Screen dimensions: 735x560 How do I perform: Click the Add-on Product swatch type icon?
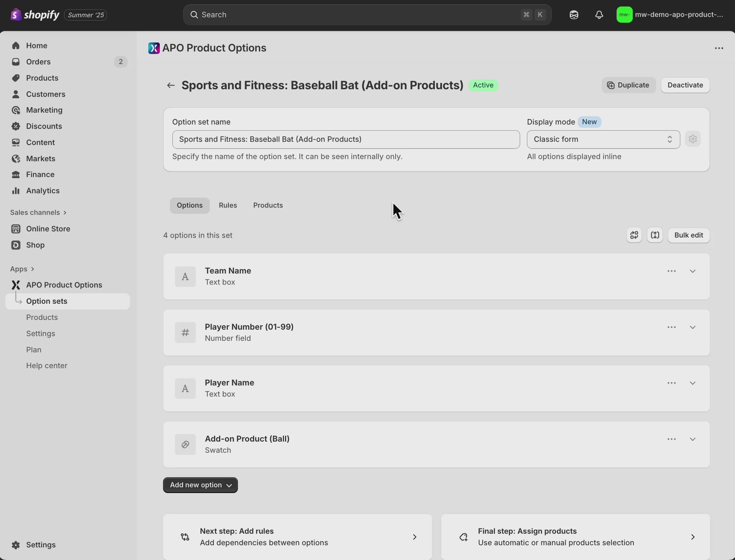click(x=185, y=444)
